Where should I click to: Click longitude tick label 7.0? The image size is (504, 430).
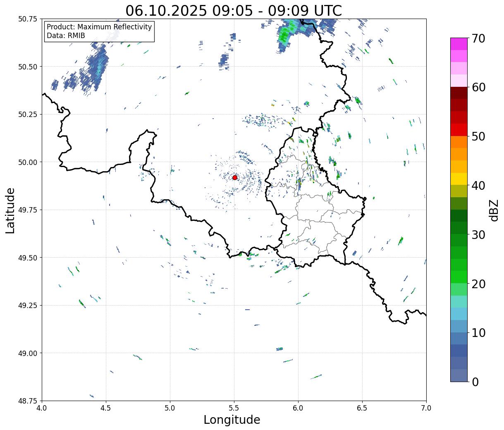426,408
